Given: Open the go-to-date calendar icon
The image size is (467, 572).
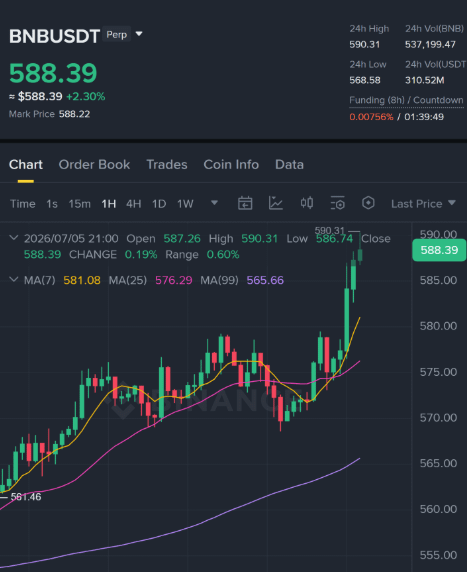Looking at the screenshot, I should 245,203.
